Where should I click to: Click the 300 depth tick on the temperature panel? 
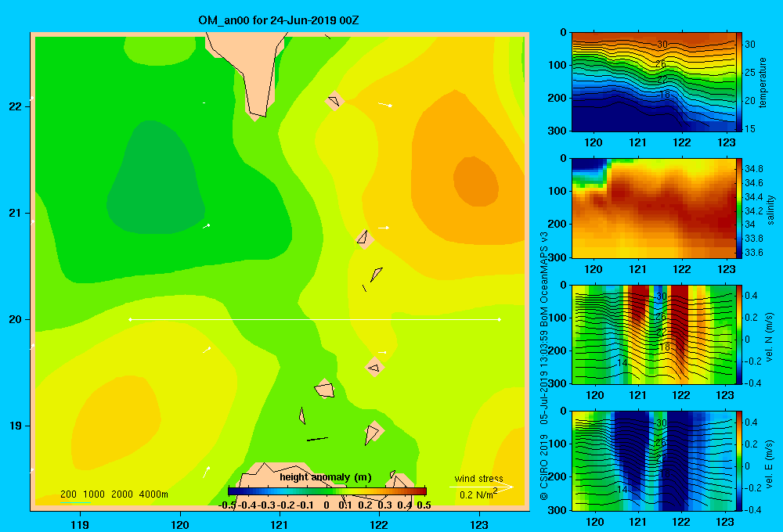558,131
